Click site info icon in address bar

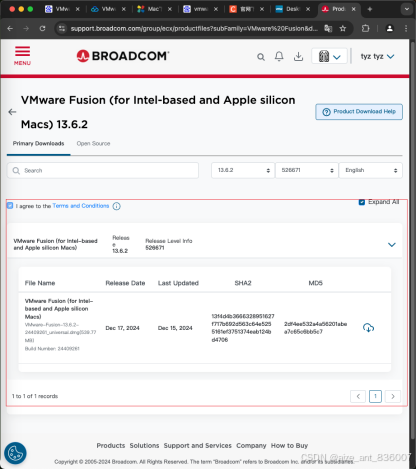click(x=62, y=29)
